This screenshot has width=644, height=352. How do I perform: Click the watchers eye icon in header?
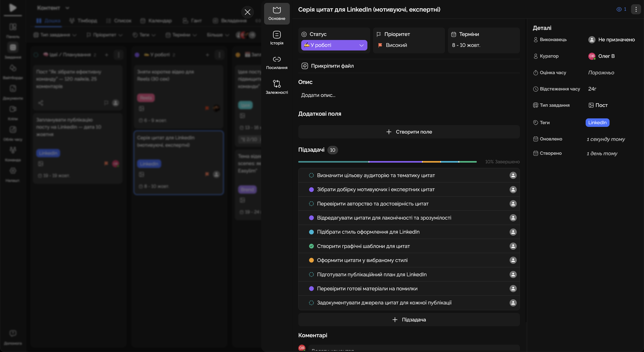(619, 9)
